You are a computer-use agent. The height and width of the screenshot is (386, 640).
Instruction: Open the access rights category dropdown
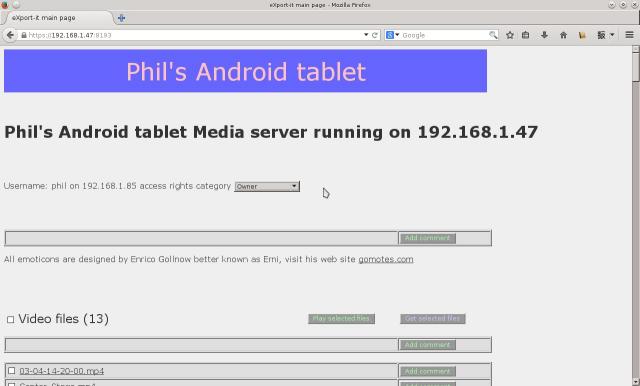267,186
